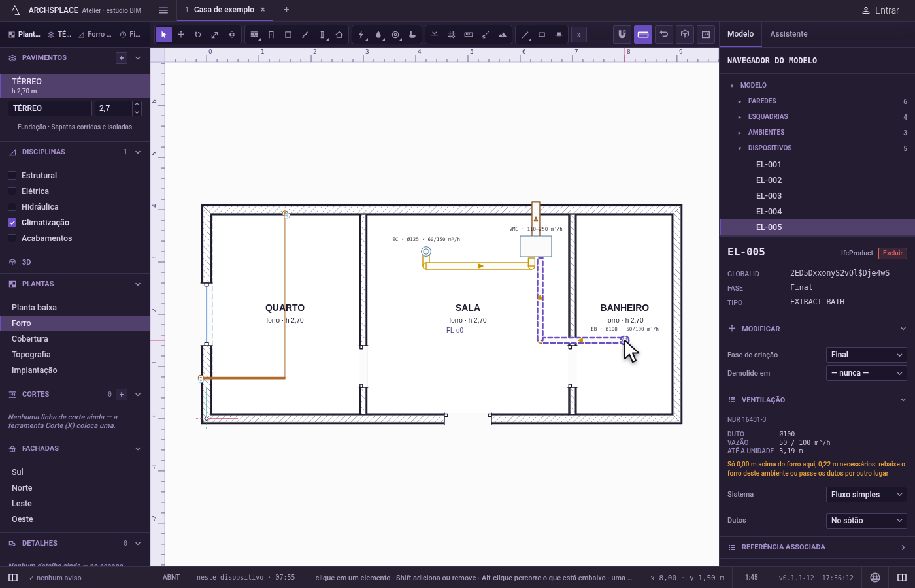Toggle the magnet snapping button

(622, 35)
